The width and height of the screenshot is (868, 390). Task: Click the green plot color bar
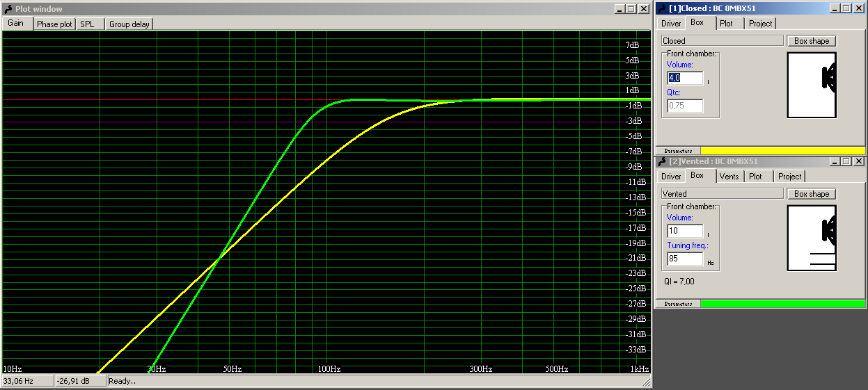pos(783,304)
